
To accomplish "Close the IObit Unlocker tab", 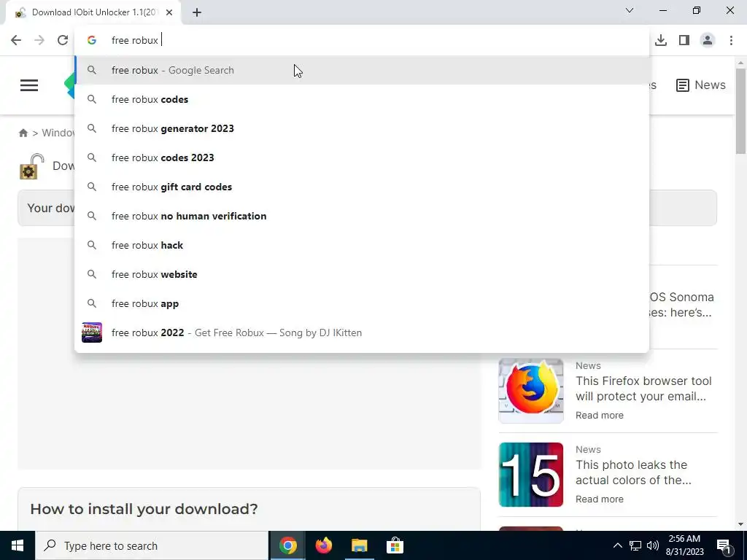I will point(169,12).
